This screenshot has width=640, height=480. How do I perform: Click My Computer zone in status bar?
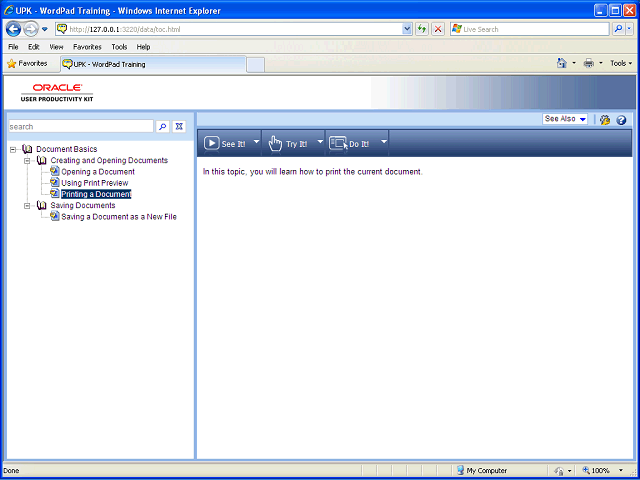click(x=482, y=471)
